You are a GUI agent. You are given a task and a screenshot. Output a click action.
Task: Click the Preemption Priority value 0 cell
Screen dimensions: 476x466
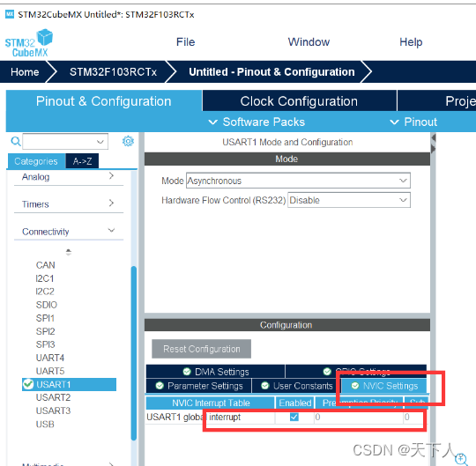[x=359, y=418]
